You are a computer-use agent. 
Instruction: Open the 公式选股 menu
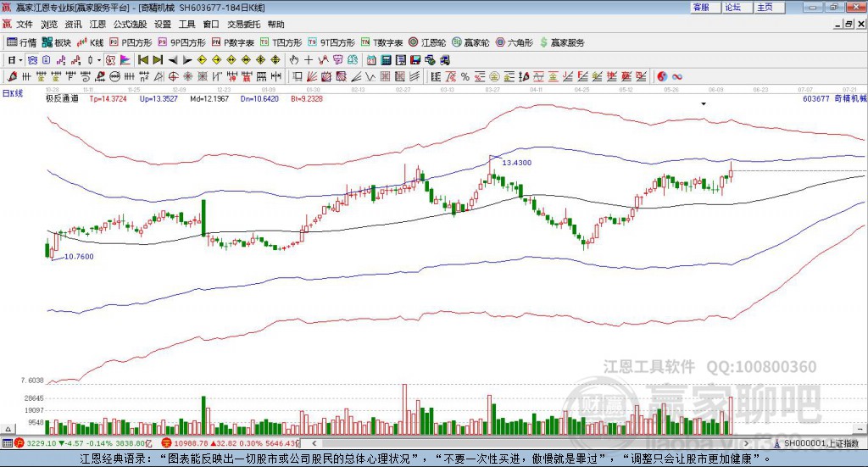pyautogui.click(x=130, y=25)
